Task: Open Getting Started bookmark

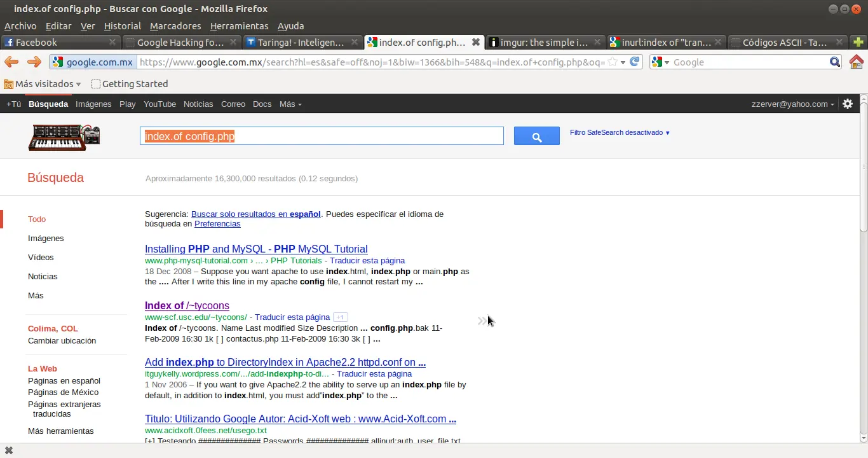Action: 130,84
